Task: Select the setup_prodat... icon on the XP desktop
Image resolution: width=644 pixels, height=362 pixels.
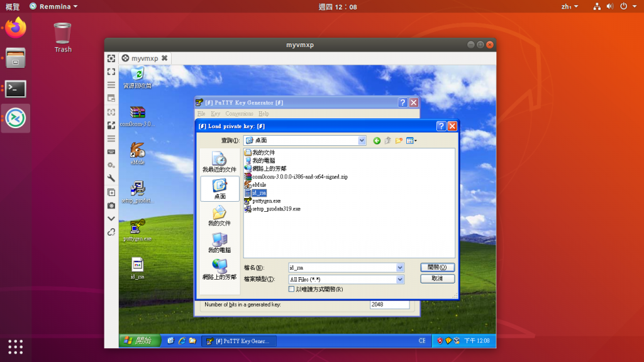Action: click(x=138, y=192)
